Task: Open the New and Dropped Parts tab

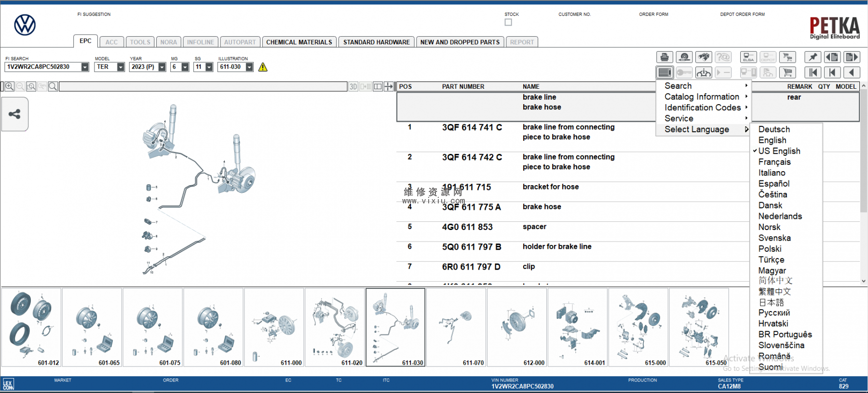Action: [460, 42]
